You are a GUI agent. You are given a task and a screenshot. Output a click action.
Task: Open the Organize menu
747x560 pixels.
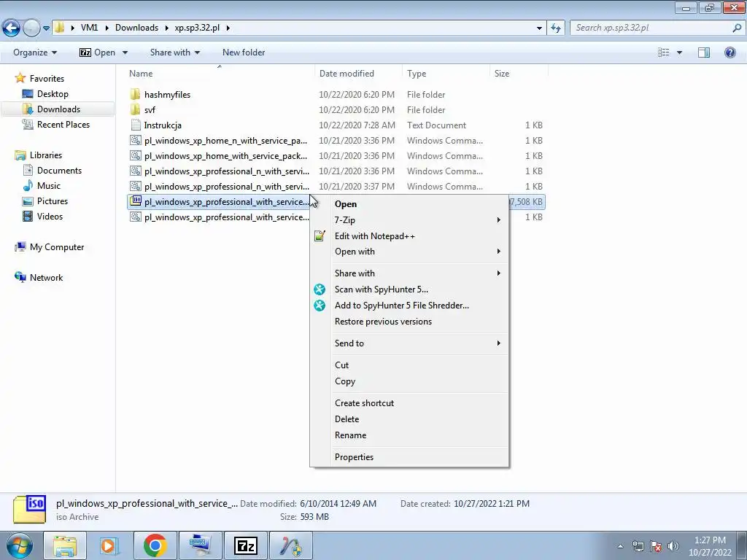pyautogui.click(x=35, y=52)
